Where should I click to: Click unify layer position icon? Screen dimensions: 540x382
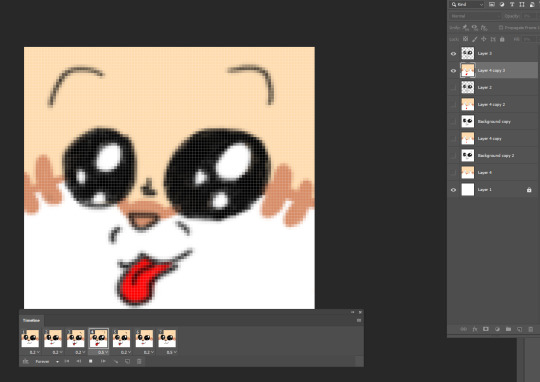click(x=466, y=28)
